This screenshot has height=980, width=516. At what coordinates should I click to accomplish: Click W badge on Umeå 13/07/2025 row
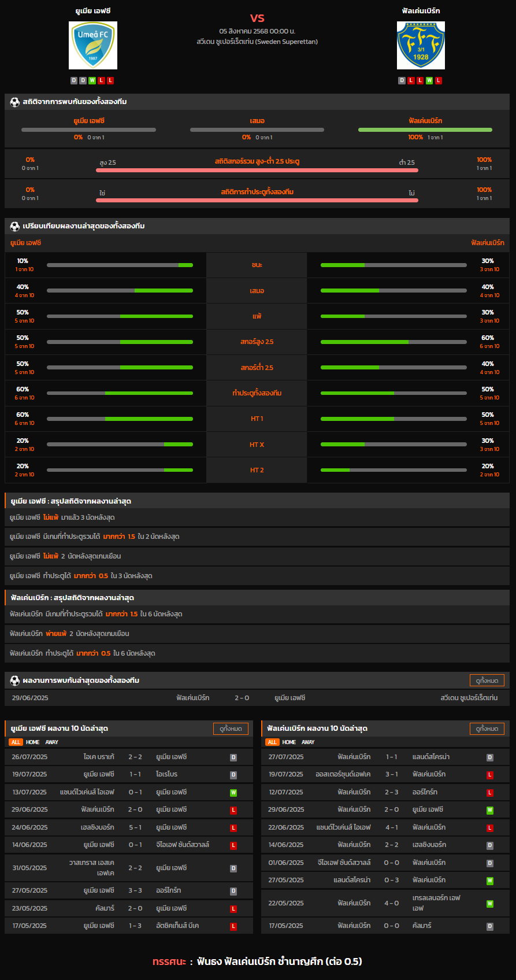(233, 793)
